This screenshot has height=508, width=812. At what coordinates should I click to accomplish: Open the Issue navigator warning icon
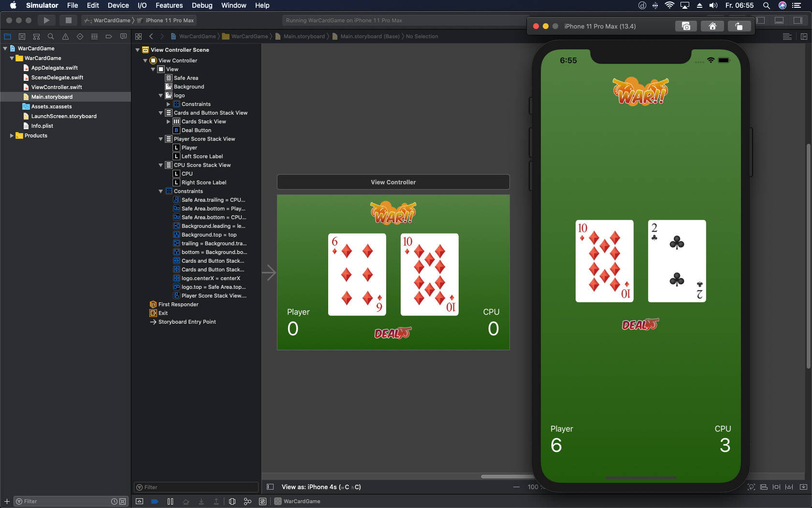[x=65, y=37]
